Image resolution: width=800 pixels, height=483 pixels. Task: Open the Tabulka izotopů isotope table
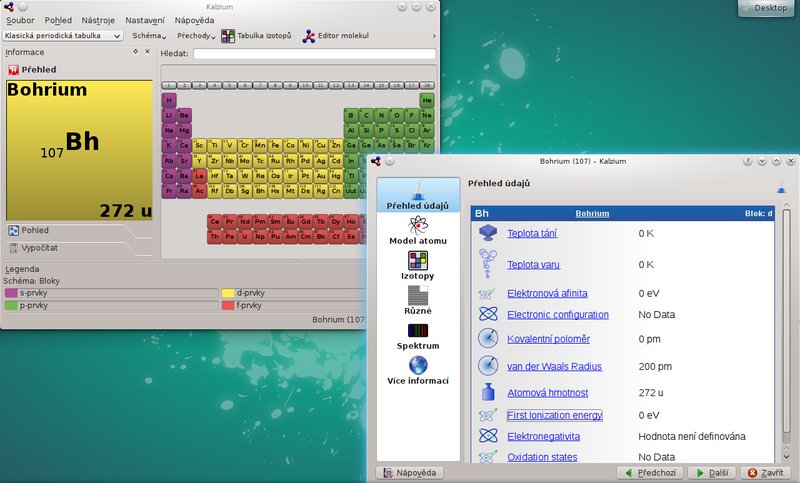coord(256,36)
